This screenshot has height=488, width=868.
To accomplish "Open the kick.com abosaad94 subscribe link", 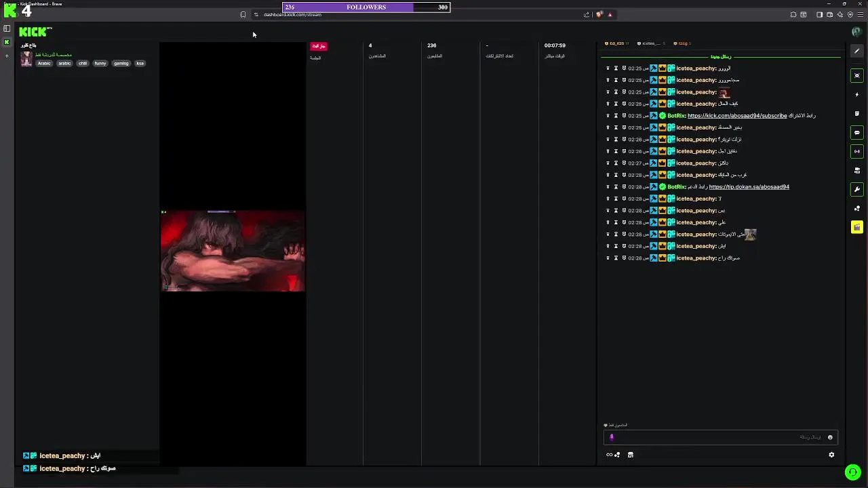I will (737, 116).
